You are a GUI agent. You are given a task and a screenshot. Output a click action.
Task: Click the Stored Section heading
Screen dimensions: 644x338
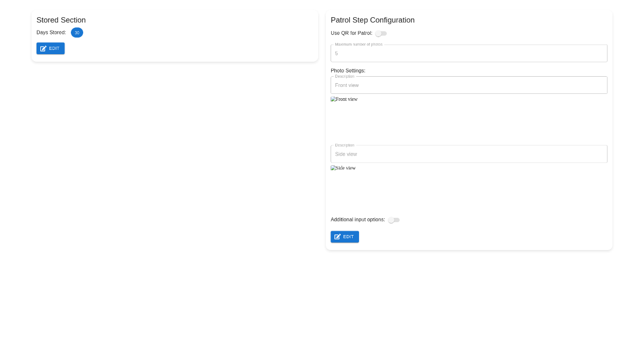coord(61,20)
